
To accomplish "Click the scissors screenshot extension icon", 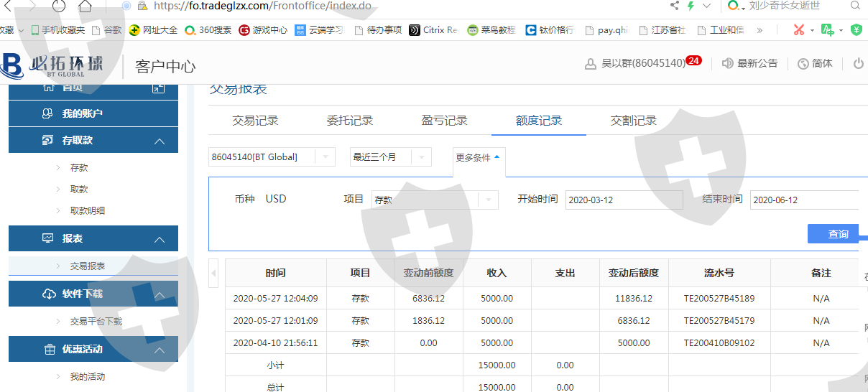I will [x=798, y=30].
